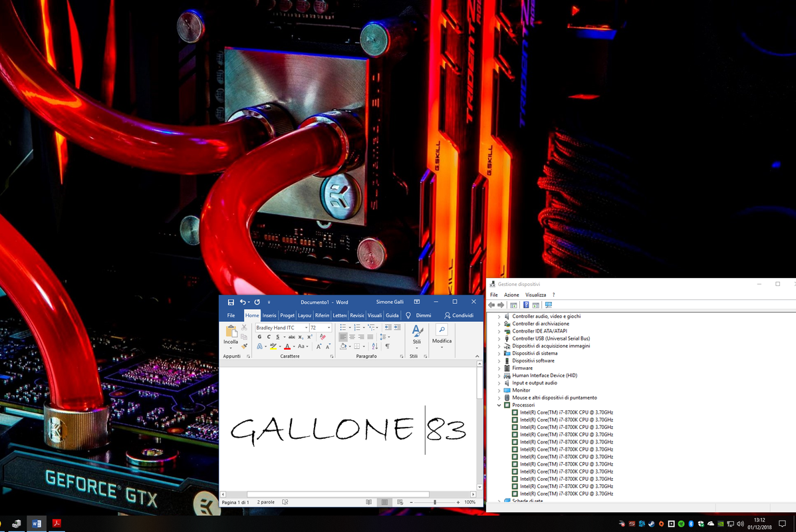Scan for hardware changes with the monitor icon
The width and height of the screenshot is (796, 532).
[x=548, y=305]
